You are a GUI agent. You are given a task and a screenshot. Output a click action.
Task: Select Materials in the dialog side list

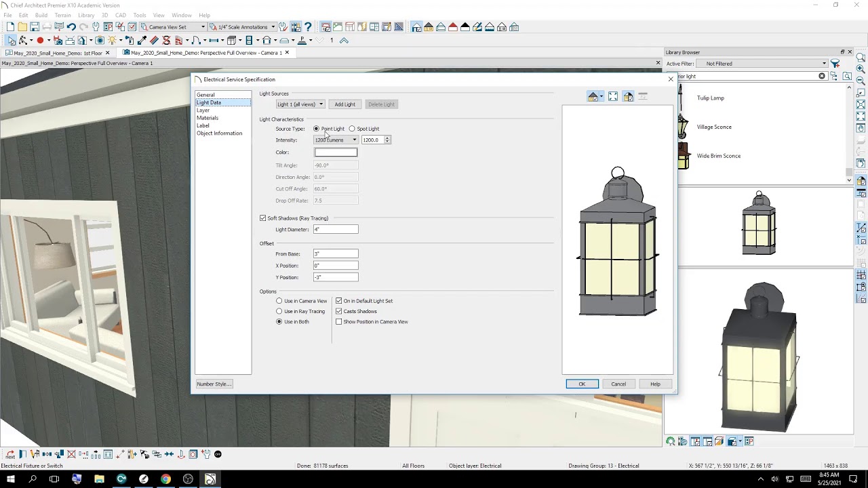(x=208, y=118)
